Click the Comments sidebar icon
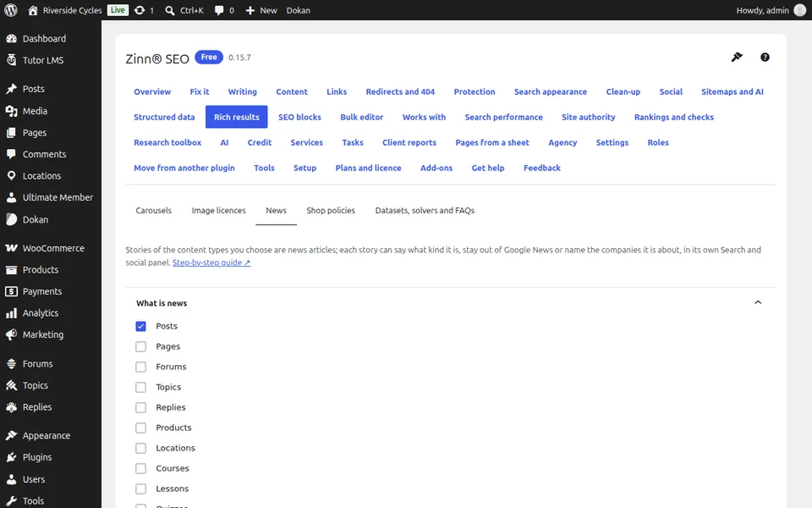The width and height of the screenshot is (812, 508). tap(11, 154)
